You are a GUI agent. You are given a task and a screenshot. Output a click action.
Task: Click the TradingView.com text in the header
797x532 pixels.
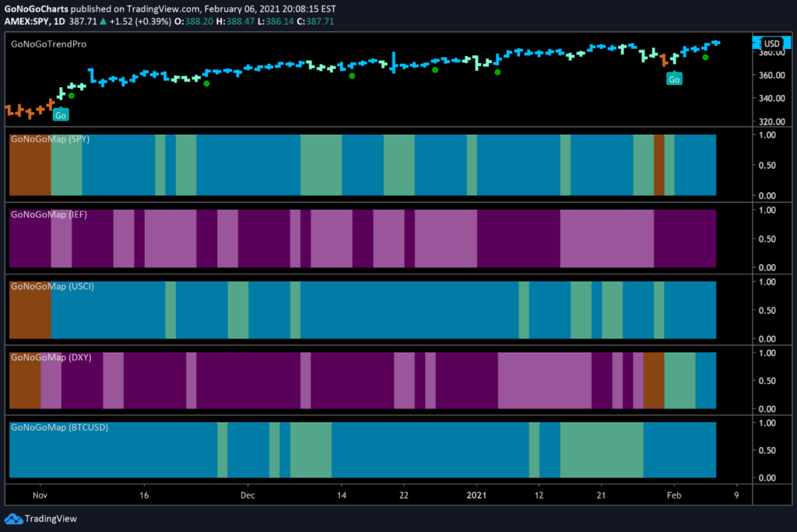point(163,9)
